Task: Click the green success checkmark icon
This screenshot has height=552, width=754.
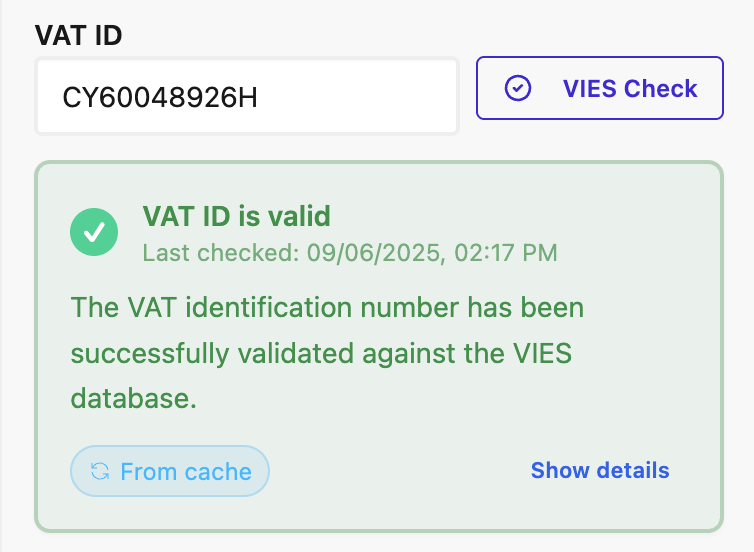Action: [94, 232]
